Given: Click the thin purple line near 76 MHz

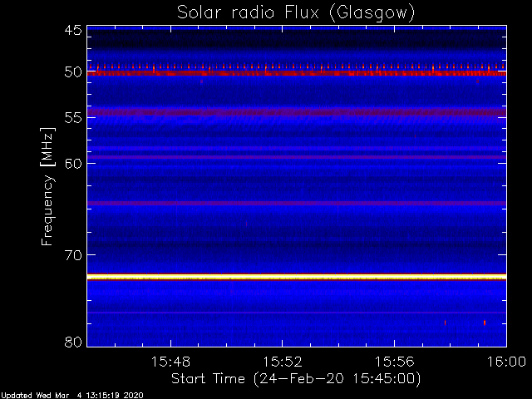Looking at the screenshot, I should pyautogui.click(x=297, y=313).
